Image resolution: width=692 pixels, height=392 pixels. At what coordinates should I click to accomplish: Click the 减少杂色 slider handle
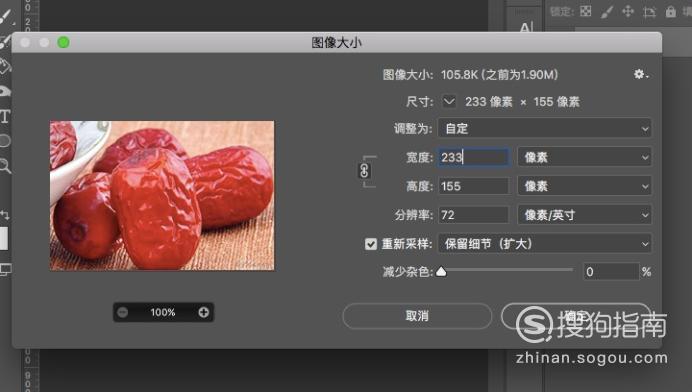(441, 271)
